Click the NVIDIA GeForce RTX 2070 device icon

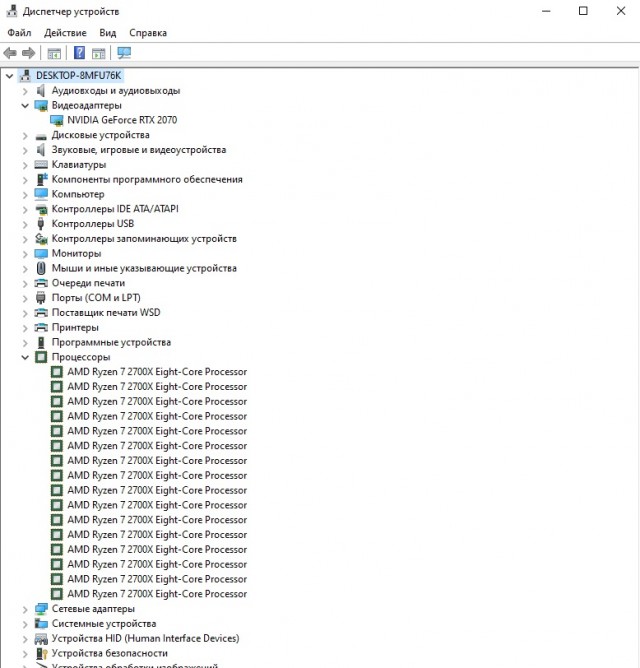(57, 120)
